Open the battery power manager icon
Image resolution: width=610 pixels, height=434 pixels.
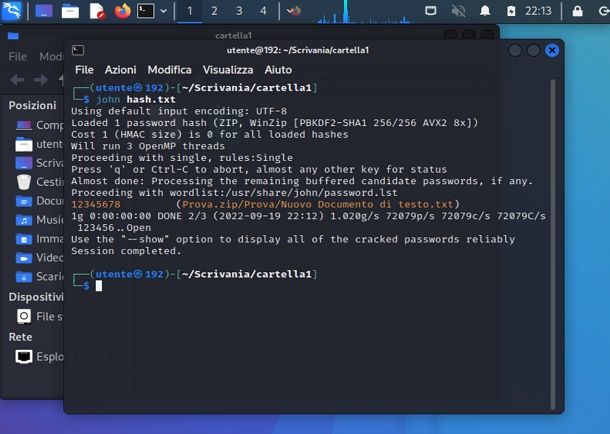[511, 11]
